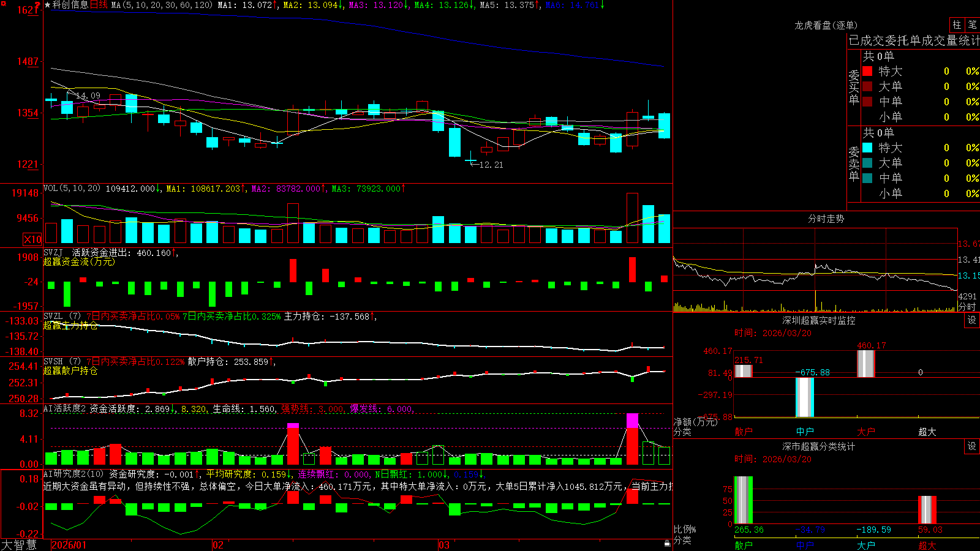Click the 分时走势 panel title

tap(826, 219)
